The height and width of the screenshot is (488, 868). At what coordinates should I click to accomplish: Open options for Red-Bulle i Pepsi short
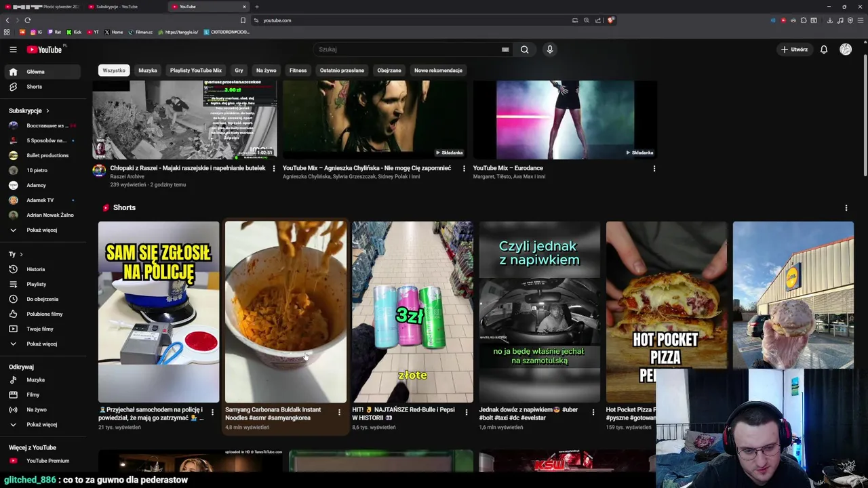coord(466,412)
